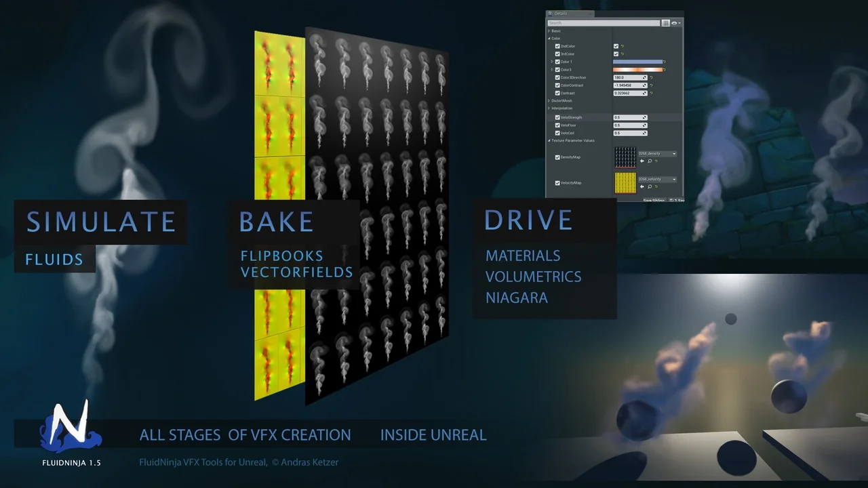Click the Search field in Details panel

(604, 23)
